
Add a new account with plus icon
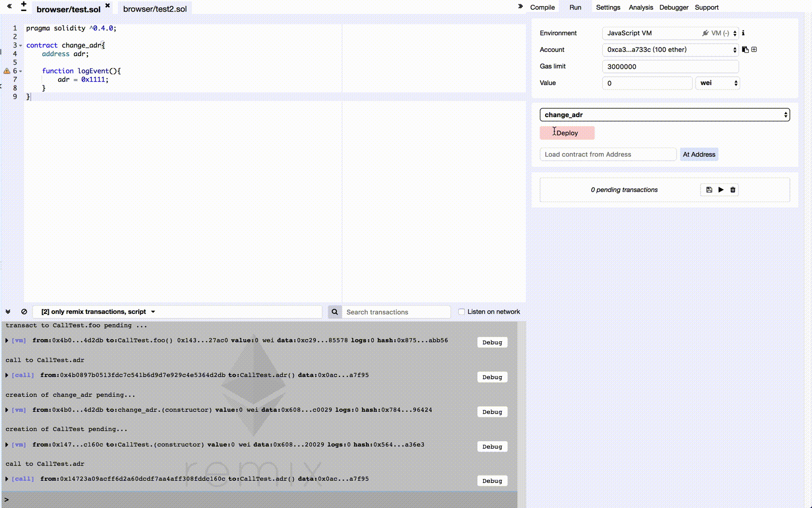tap(754, 49)
